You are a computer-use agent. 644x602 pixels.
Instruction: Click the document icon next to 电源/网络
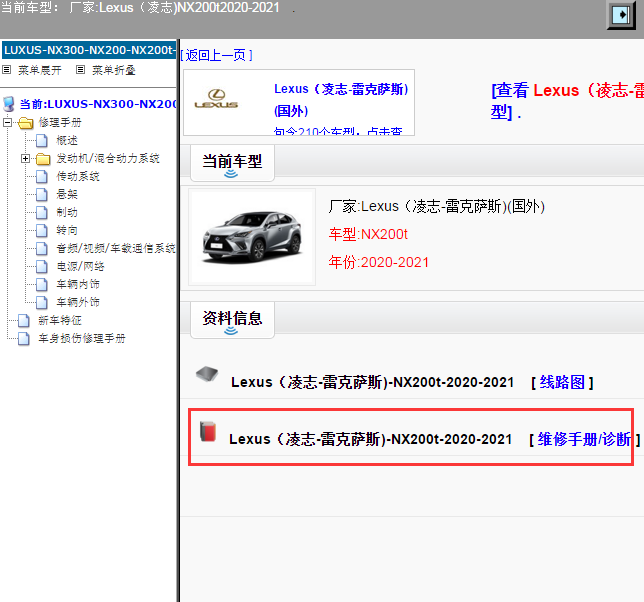pyautogui.click(x=41, y=267)
